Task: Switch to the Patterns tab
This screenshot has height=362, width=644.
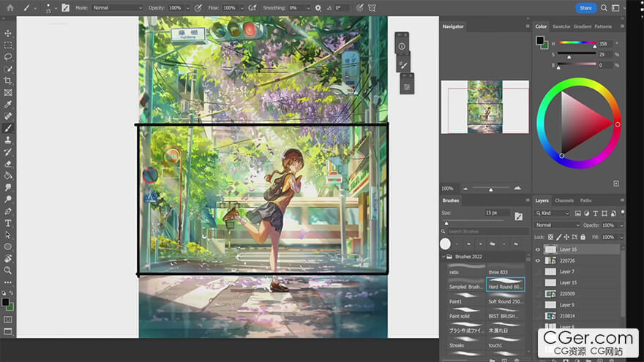Action: pyautogui.click(x=603, y=26)
